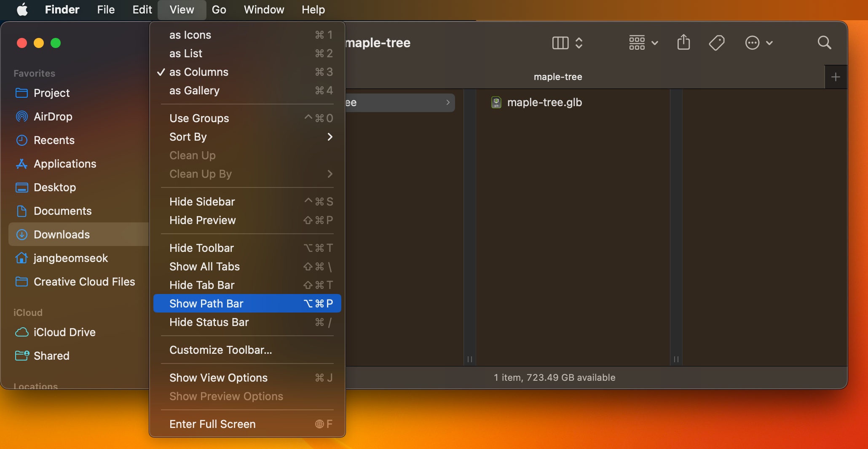This screenshot has height=449, width=868.
Task: Click the Project folder icon in sidebar
Action: pos(21,93)
